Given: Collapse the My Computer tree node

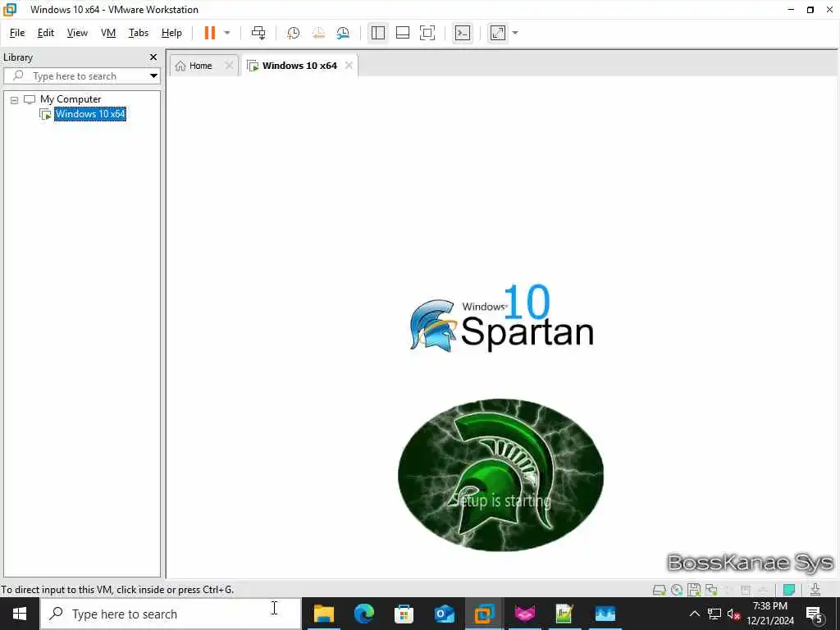Looking at the screenshot, I should 15,99.
